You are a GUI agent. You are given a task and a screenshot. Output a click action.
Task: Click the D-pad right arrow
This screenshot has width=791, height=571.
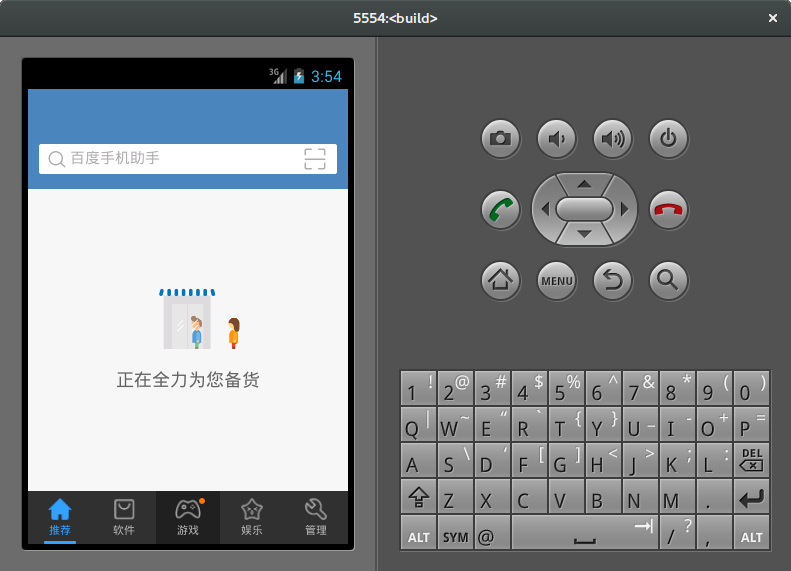click(x=625, y=209)
